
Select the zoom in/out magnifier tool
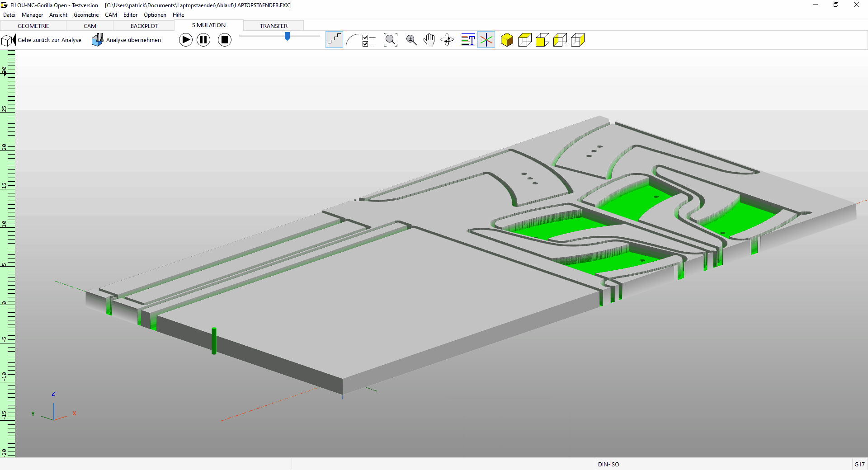[411, 40]
